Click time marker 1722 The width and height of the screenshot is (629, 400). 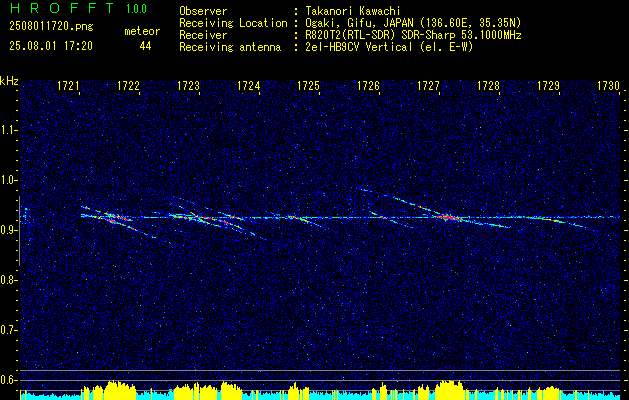pos(128,86)
